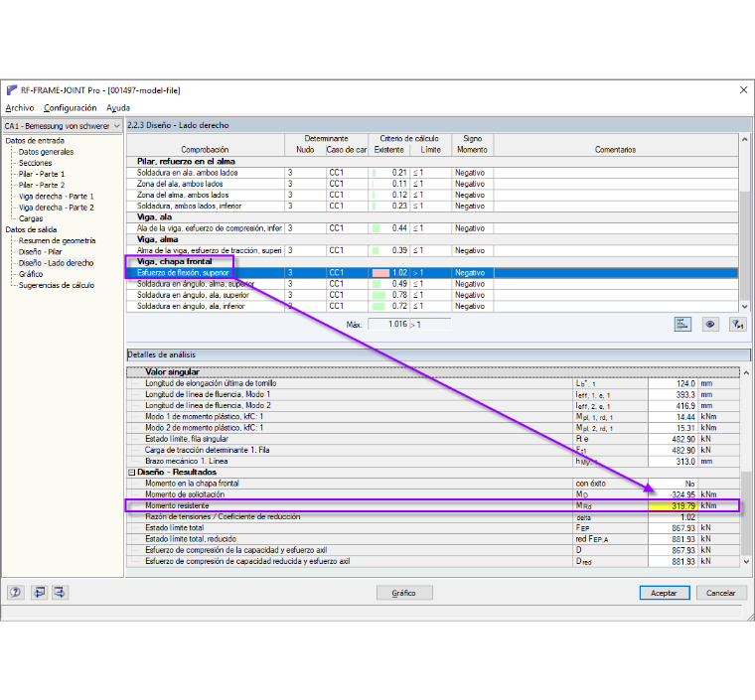Open the CA1 design case dropdown
This screenshot has width=755, height=700.
pos(63,126)
